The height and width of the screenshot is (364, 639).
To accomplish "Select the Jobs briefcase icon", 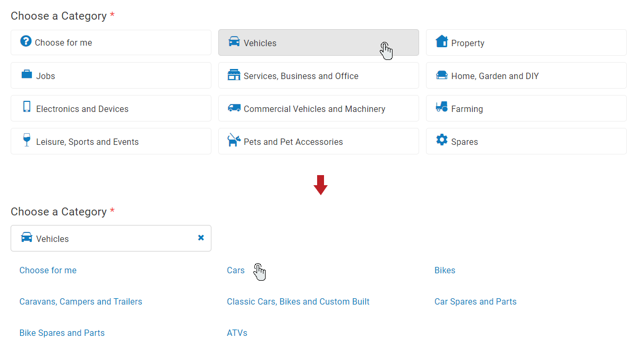I will click(26, 75).
